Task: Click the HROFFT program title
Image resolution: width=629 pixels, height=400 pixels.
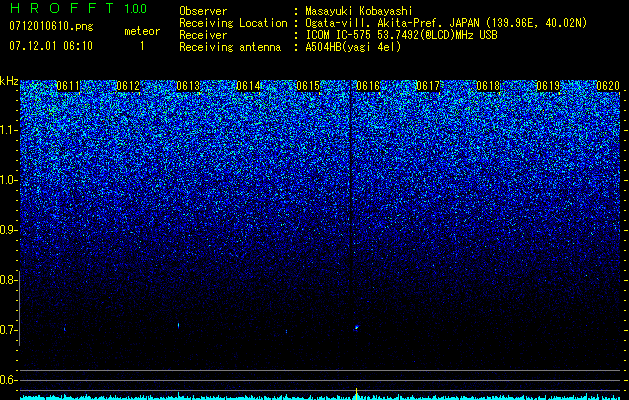Action: (62, 8)
